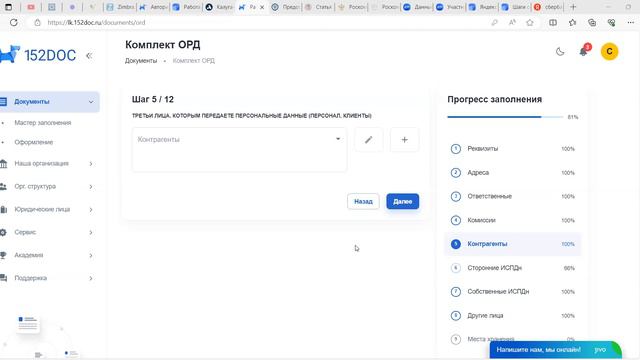Expand the Орг. структура chevron

pos(91,187)
